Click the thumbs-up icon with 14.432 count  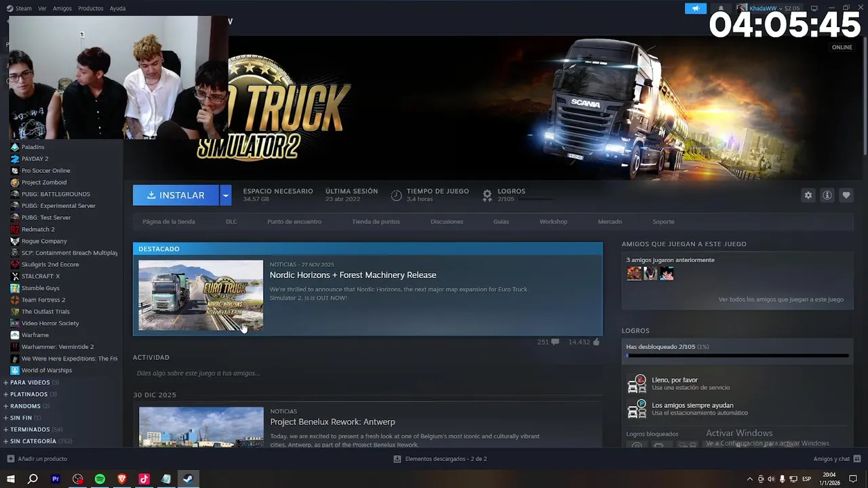[x=596, y=342]
